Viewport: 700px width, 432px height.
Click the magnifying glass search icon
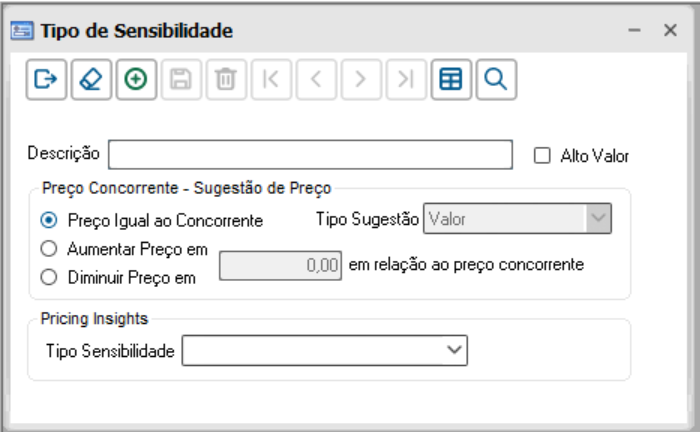pos(495,81)
